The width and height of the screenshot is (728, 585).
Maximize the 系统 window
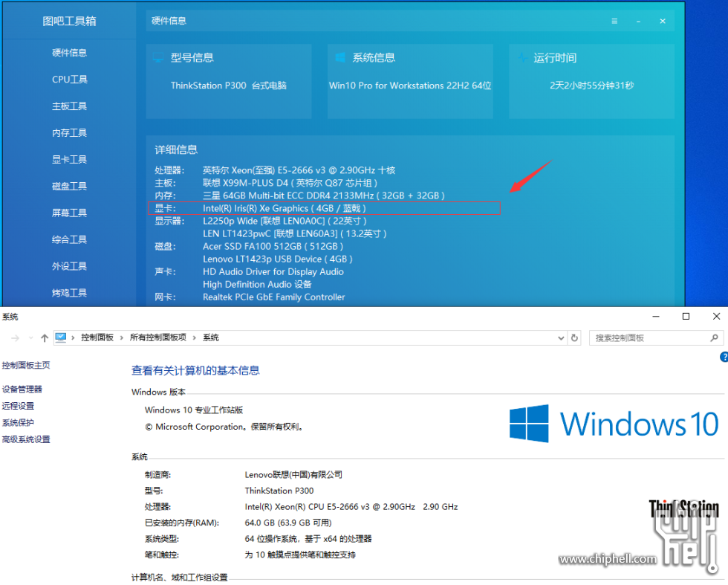tap(686, 317)
